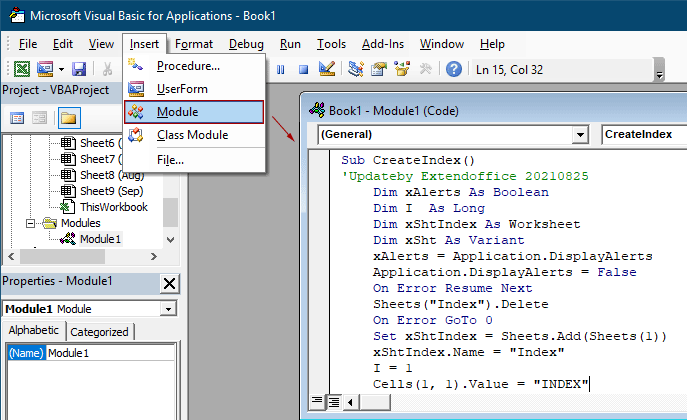This screenshot has width=687, height=420.
Task: Edit the Module1 name value field
Action: 110,353
